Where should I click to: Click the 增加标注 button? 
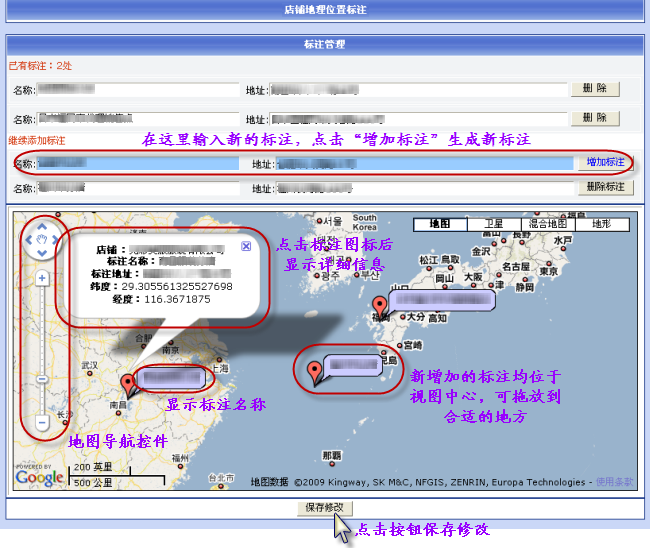[605, 162]
